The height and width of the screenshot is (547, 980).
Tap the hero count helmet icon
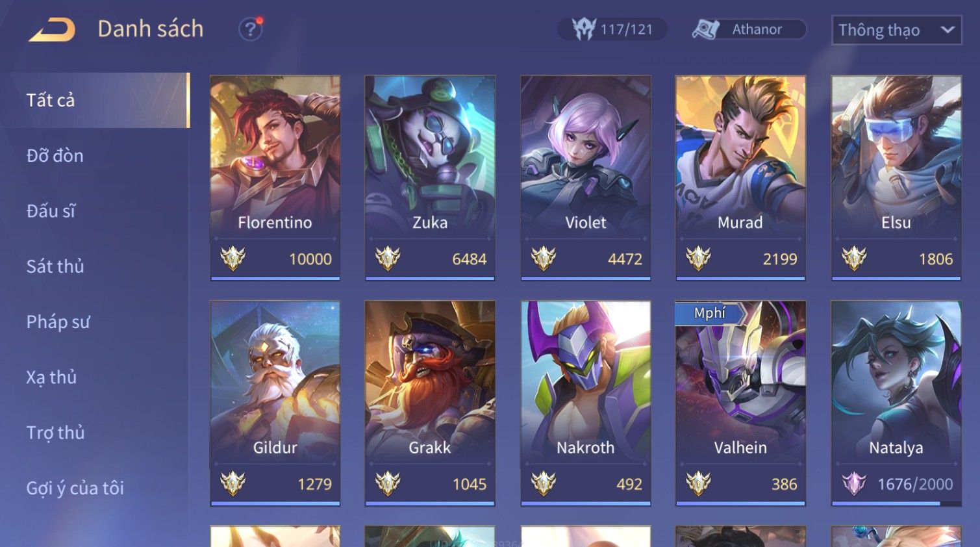coord(583,29)
